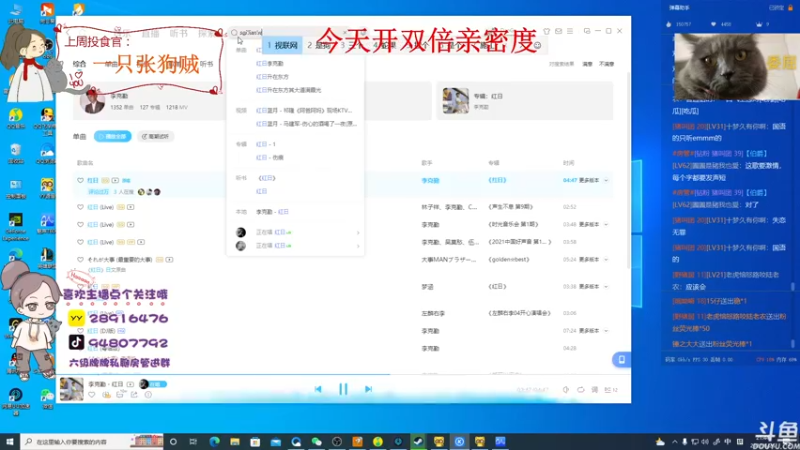Open the play queue list icon
This screenshot has height=450, width=800.
[611, 390]
